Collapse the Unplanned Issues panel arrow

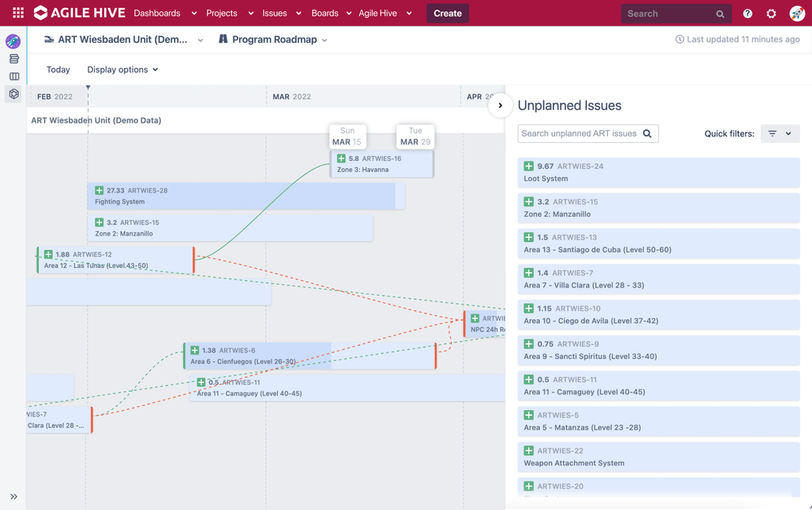point(500,106)
